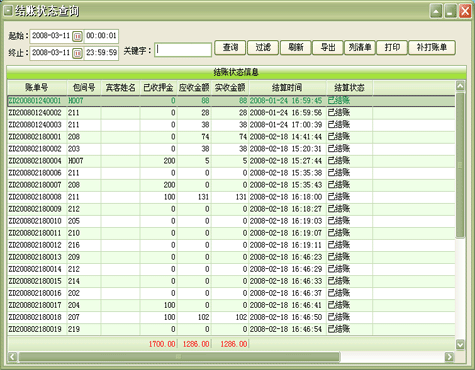475x370 pixels.
Task: Click the table scroll down arrow
Action: pos(460,344)
